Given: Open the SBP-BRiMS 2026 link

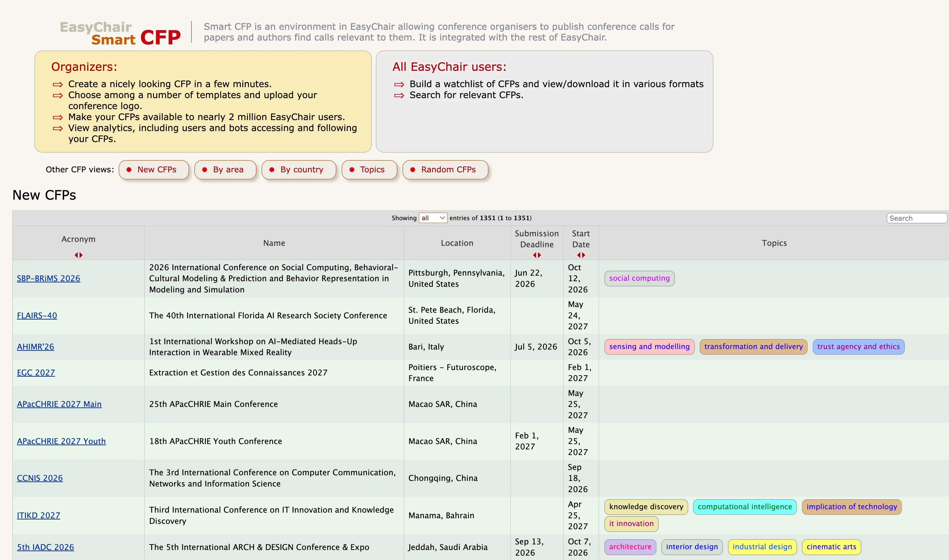Looking at the screenshot, I should click(x=49, y=279).
